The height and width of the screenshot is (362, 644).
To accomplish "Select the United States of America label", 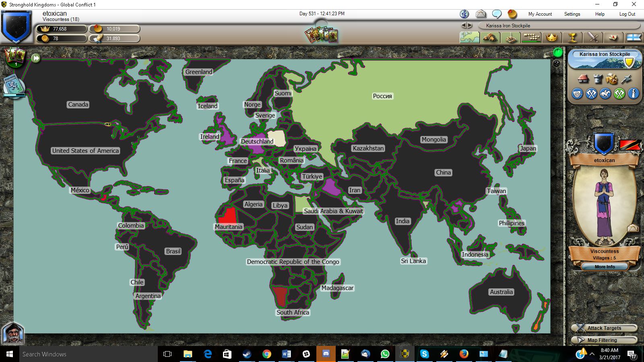I will (x=85, y=151).
